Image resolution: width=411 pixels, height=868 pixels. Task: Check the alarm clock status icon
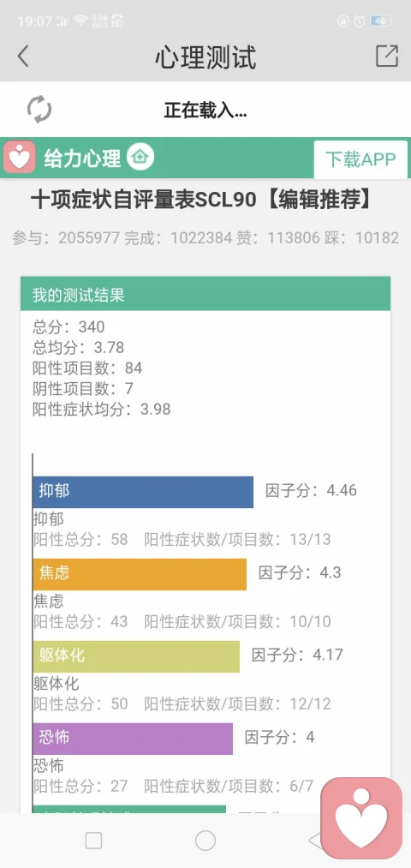click(360, 21)
